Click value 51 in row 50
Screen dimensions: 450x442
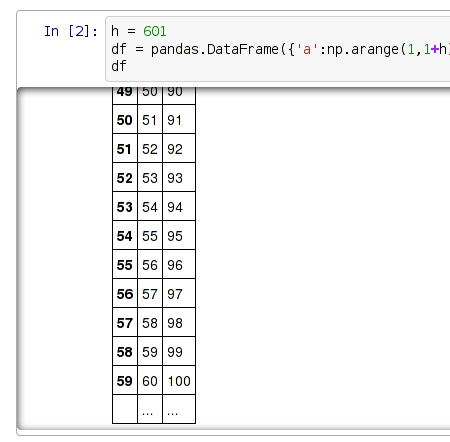point(150,119)
